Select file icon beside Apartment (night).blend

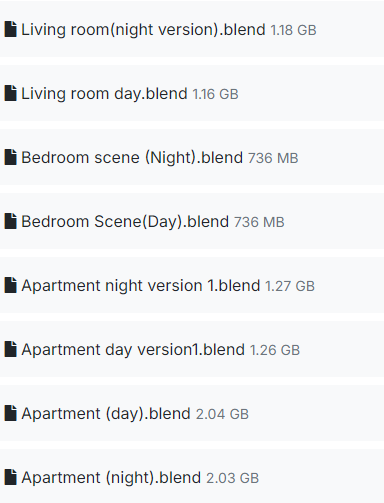(x=10, y=477)
